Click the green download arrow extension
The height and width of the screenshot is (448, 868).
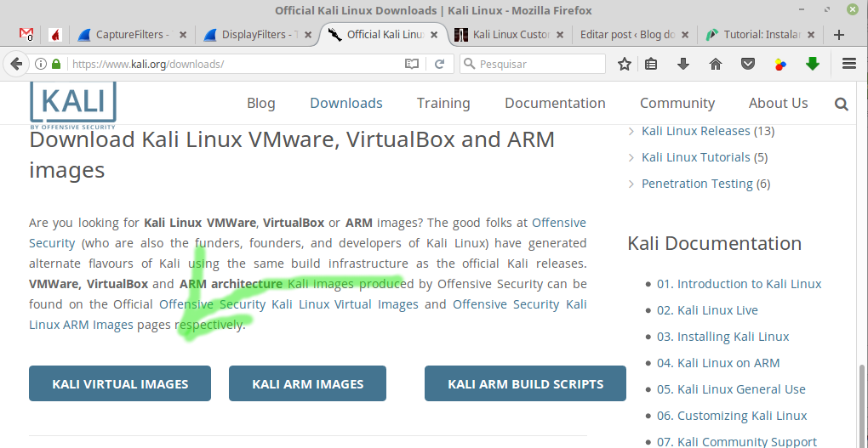pyautogui.click(x=813, y=64)
